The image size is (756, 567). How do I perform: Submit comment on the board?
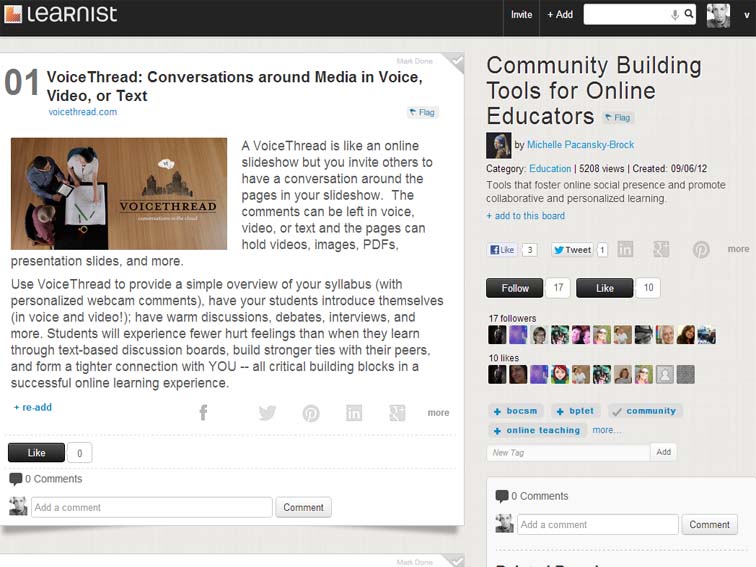pyautogui.click(x=709, y=525)
